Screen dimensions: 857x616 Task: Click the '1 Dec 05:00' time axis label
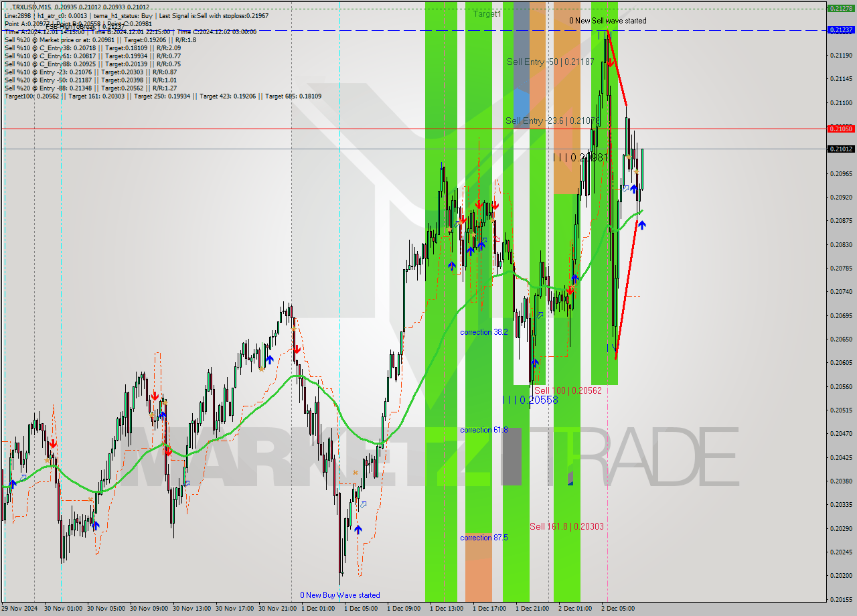(362, 609)
